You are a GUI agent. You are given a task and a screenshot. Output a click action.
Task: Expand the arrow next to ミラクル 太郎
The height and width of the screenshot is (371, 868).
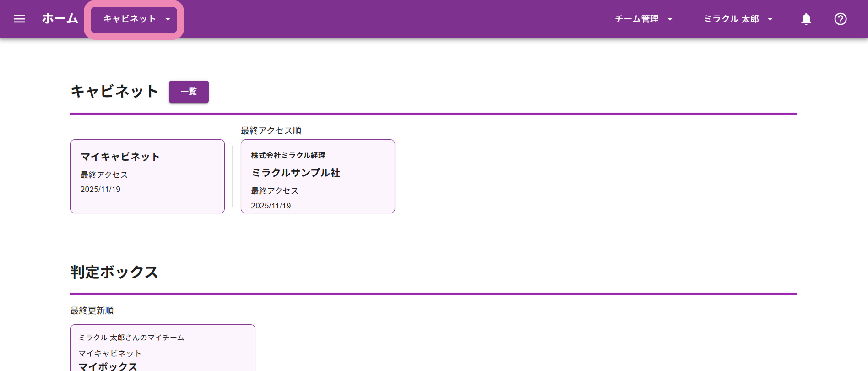click(x=770, y=19)
